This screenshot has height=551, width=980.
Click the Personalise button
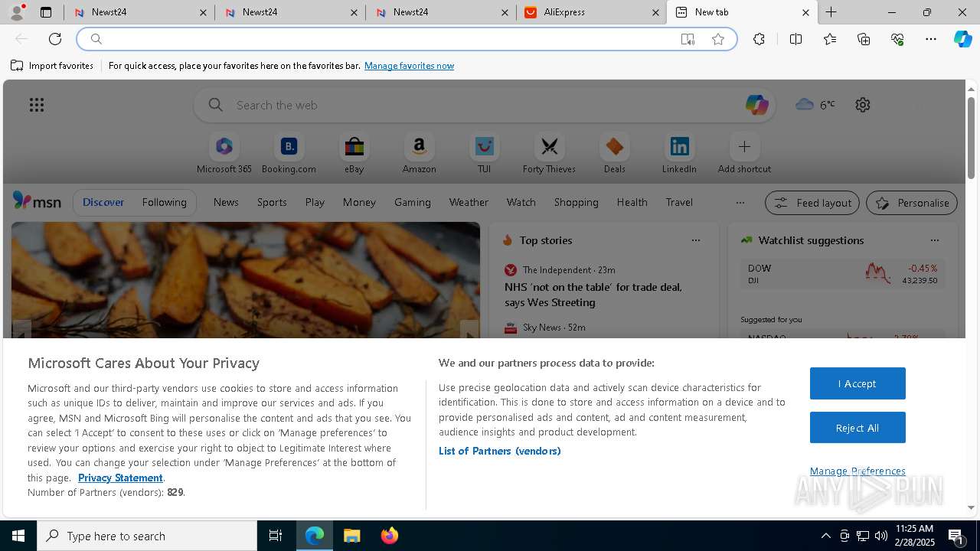pos(912,203)
